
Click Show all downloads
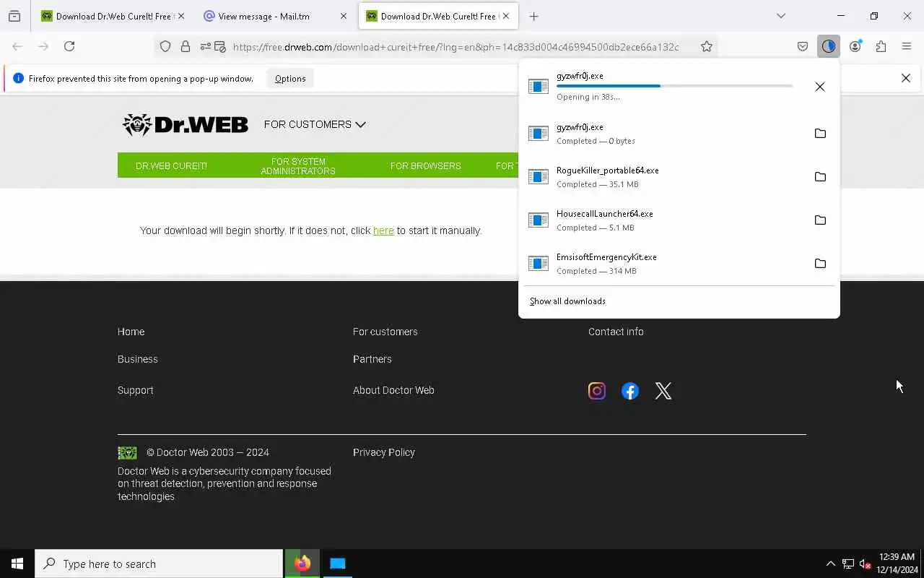click(567, 301)
